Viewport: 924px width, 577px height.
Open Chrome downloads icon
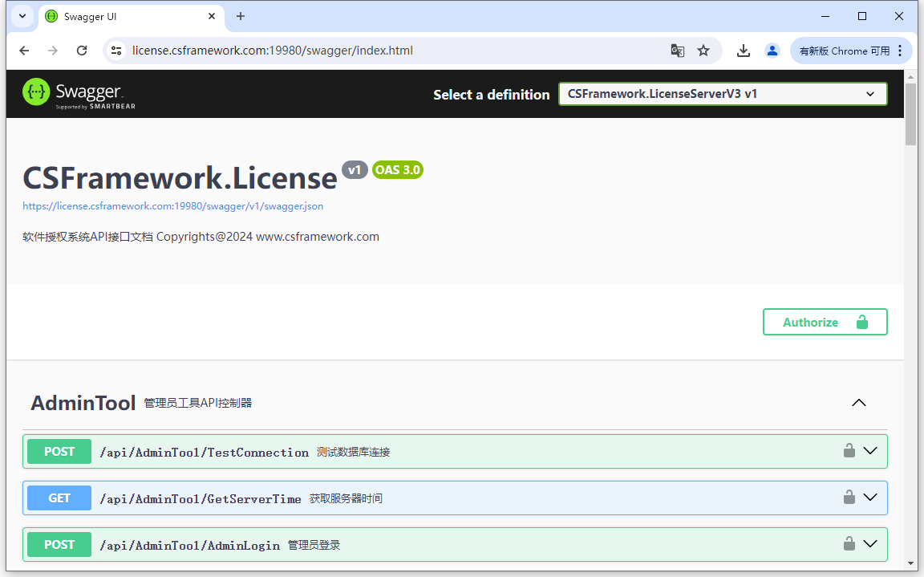click(x=744, y=51)
